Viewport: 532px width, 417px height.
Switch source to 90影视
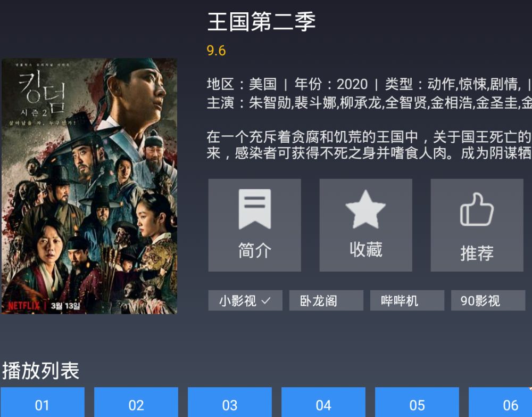click(488, 300)
